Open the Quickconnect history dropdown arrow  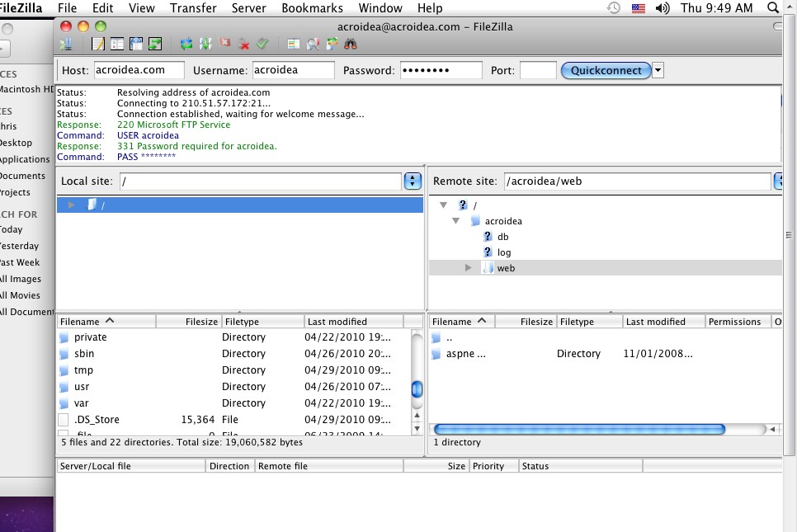click(x=658, y=70)
